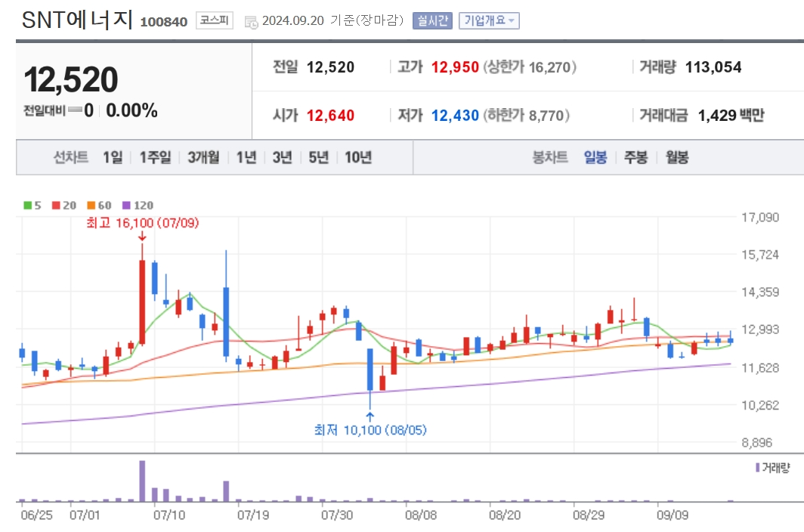Click the stock code 100840
The height and width of the screenshot is (532, 804).
pyautogui.click(x=163, y=22)
